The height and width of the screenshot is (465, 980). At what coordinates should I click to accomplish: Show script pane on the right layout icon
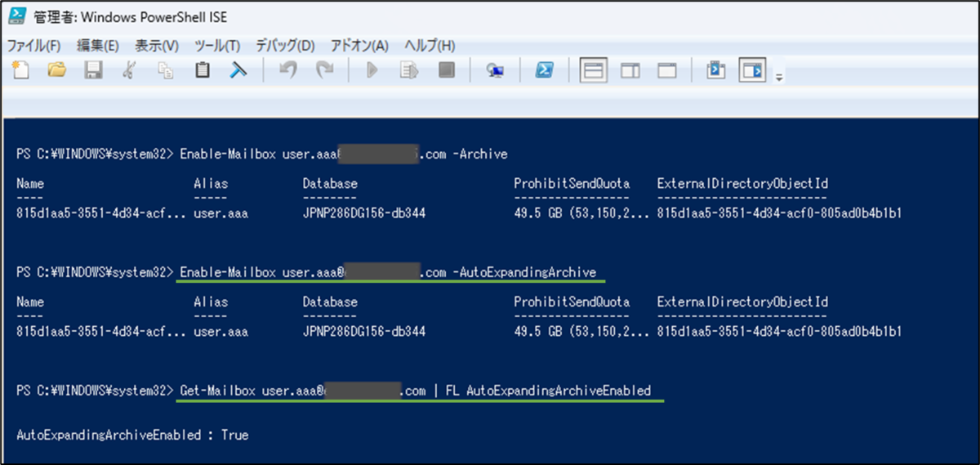pyautogui.click(x=630, y=70)
